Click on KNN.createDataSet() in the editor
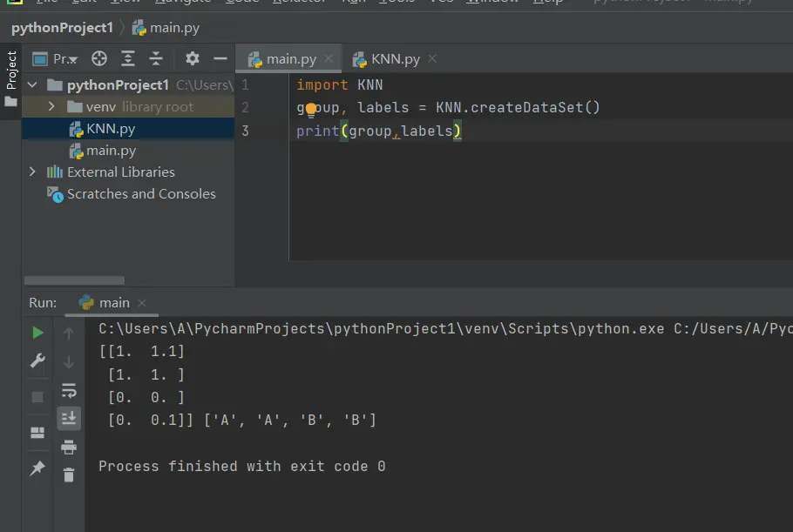Screen dimensions: 793x532 click(x=518, y=108)
